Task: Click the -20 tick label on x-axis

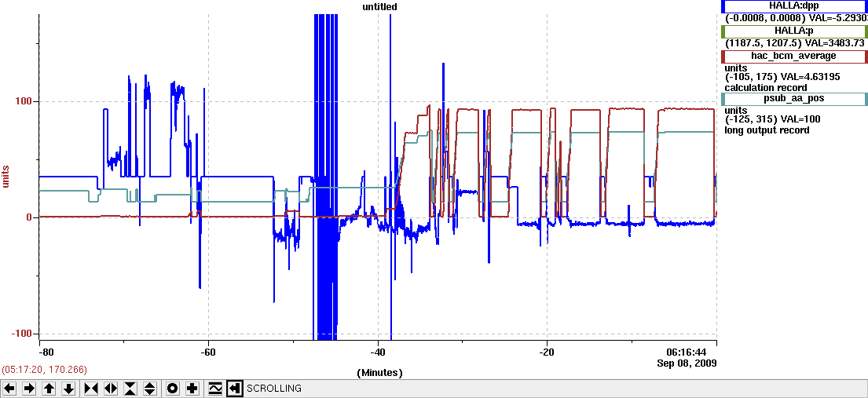Action: (547, 352)
